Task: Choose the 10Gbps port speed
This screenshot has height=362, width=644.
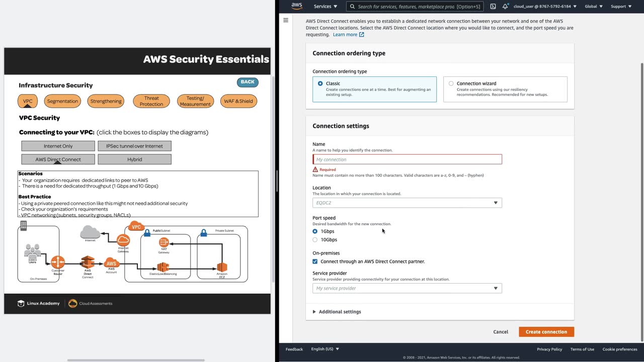Action: [x=315, y=240]
